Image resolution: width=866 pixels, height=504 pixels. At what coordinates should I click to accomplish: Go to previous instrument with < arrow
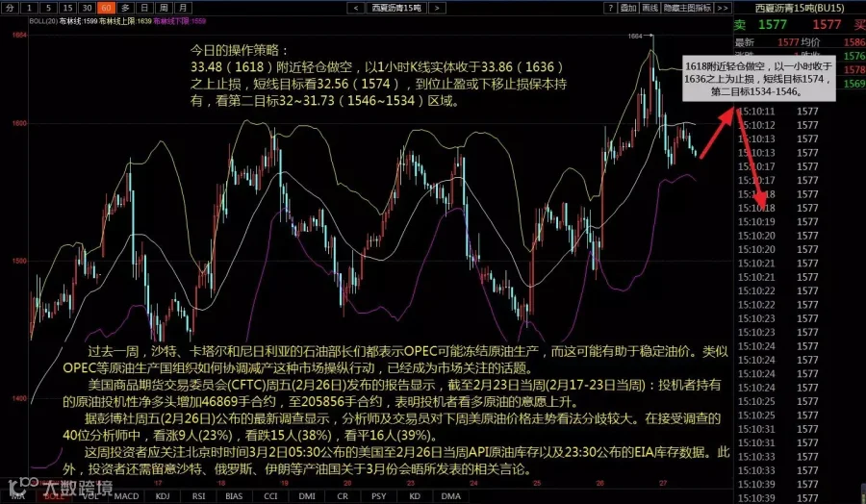pos(356,8)
